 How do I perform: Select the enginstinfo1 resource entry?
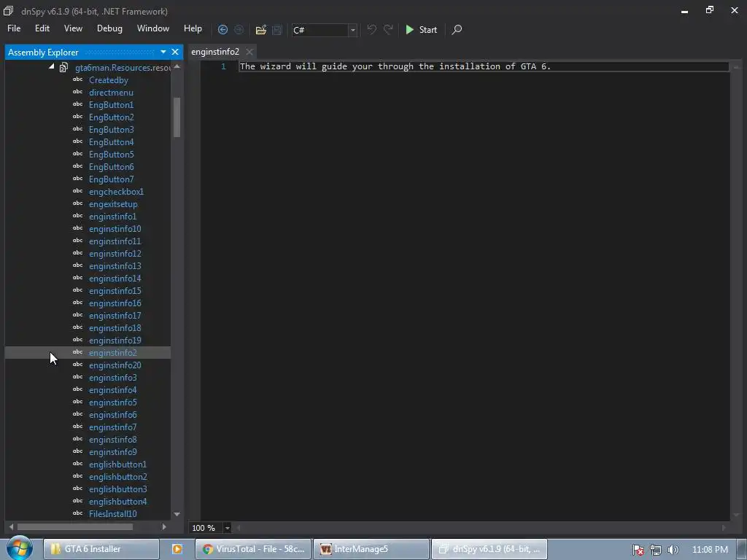click(112, 216)
